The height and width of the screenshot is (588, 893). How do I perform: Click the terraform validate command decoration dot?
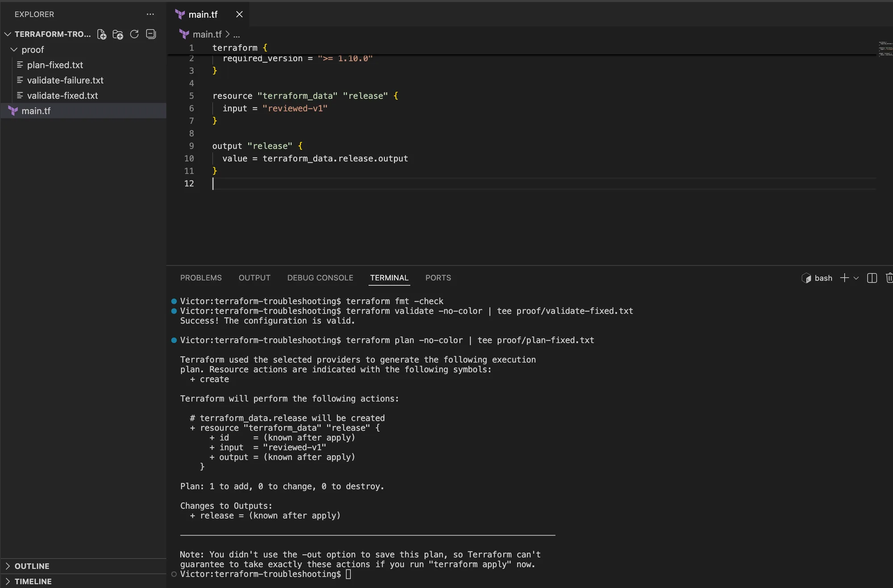174,311
